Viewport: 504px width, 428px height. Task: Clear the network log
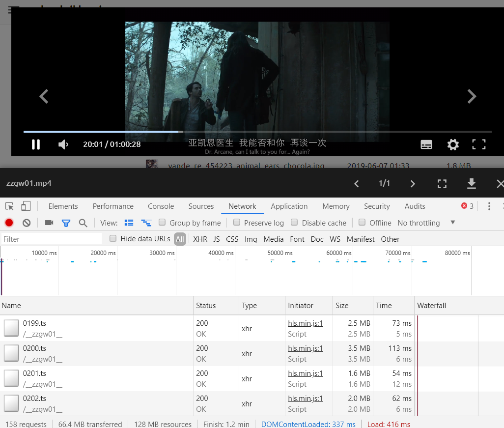pos(27,223)
